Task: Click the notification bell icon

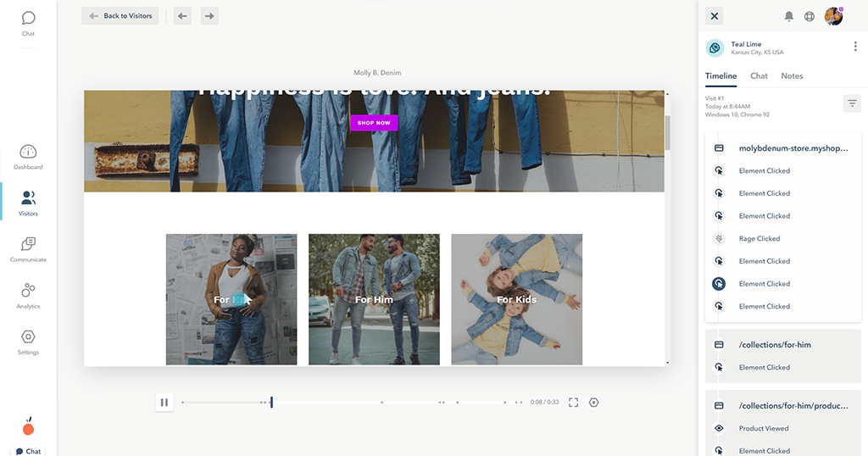Action: 789,16
